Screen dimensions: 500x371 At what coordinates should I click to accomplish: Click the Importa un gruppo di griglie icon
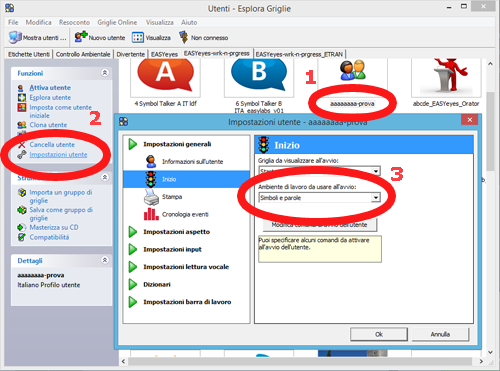click(x=22, y=192)
